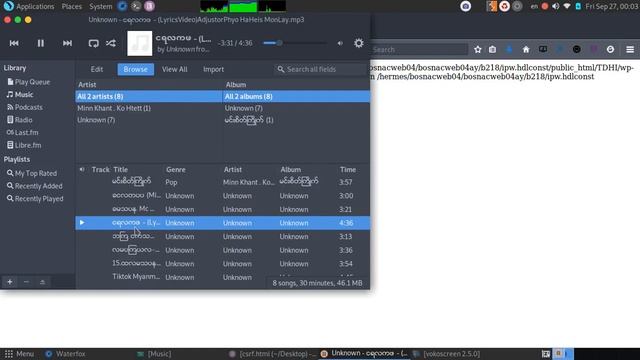The height and width of the screenshot is (360, 640).
Task: Open the browser hamburger menu
Action: tap(630, 49)
